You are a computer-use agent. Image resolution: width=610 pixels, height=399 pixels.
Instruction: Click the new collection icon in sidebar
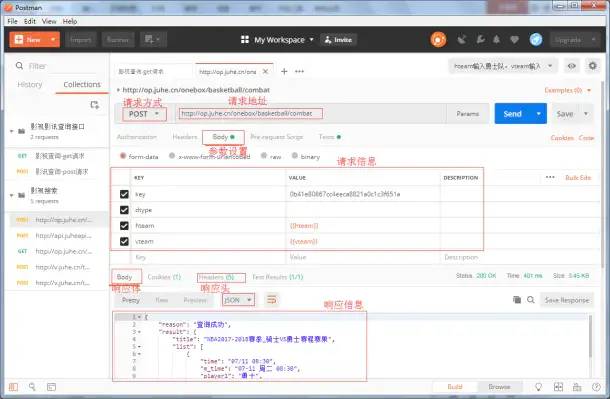click(x=95, y=105)
